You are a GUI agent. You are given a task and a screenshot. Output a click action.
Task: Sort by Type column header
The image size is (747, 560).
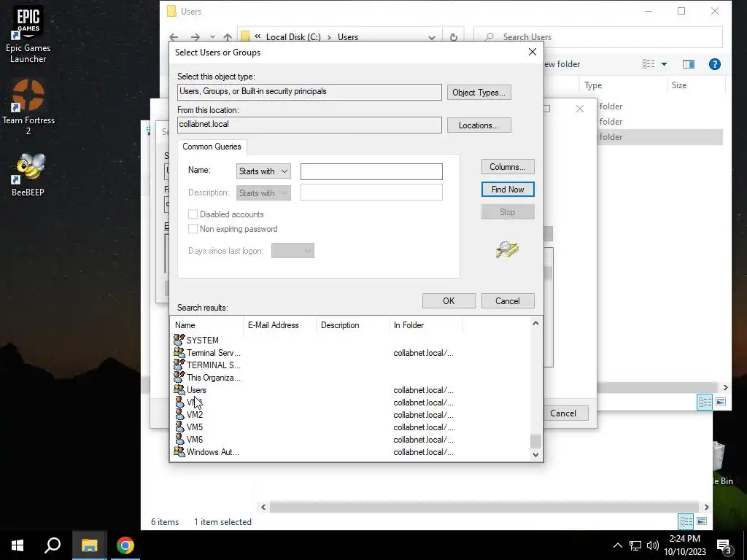[593, 85]
